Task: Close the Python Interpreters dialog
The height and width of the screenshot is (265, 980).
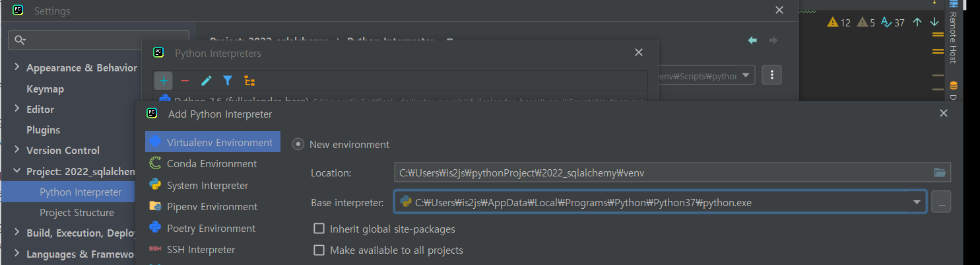Action: point(638,52)
